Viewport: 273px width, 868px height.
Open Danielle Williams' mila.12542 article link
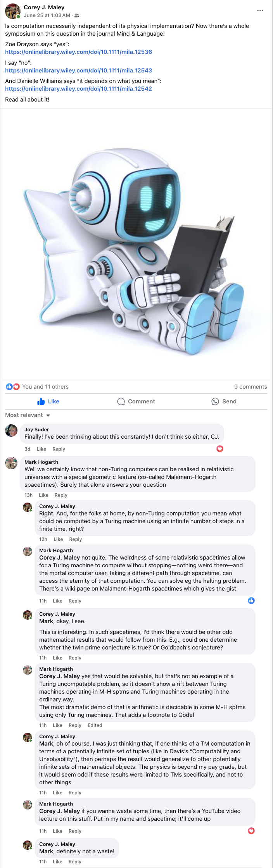[78, 89]
